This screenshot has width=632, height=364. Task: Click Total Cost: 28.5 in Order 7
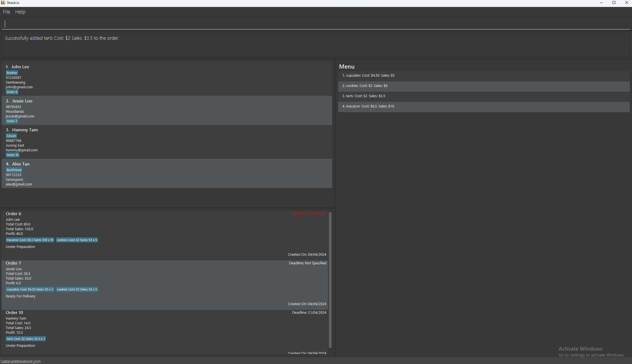pos(18,274)
